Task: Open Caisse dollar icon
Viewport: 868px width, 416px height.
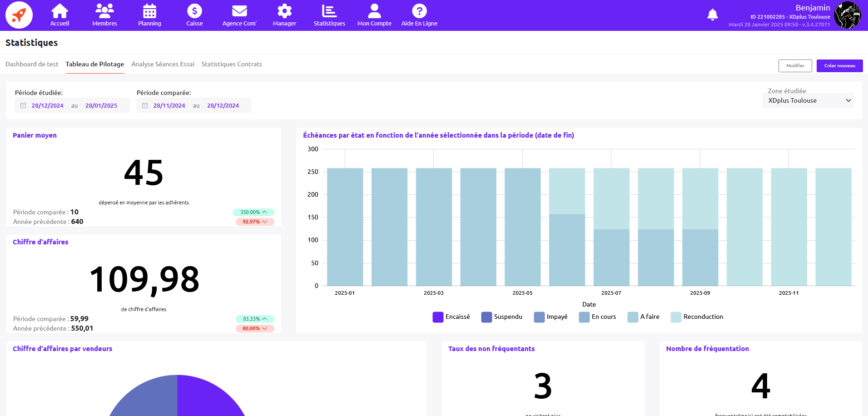Action: tap(194, 11)
